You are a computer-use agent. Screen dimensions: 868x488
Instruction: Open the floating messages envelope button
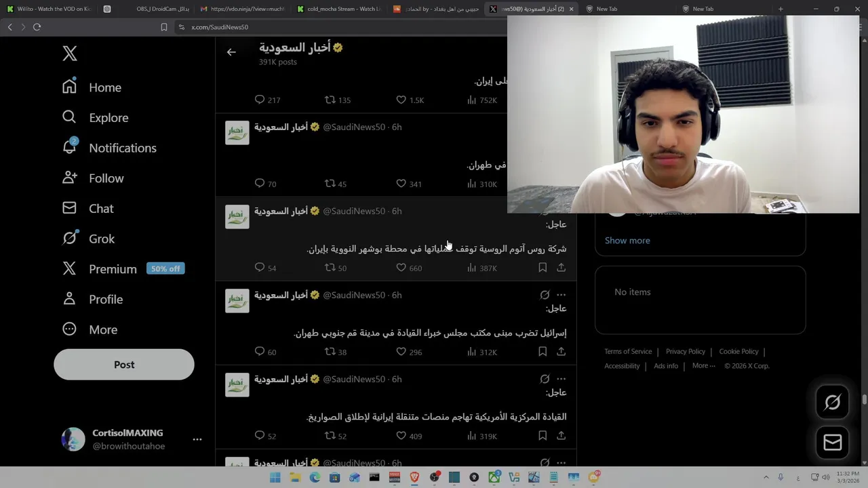(x=832, y=443)
